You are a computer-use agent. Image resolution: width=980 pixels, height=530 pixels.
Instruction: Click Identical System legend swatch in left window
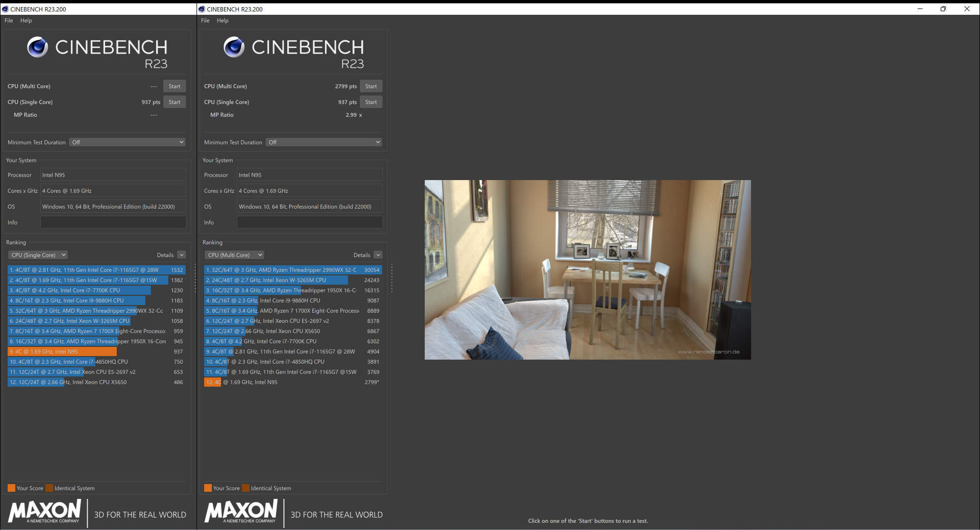[x=49, y=488]
